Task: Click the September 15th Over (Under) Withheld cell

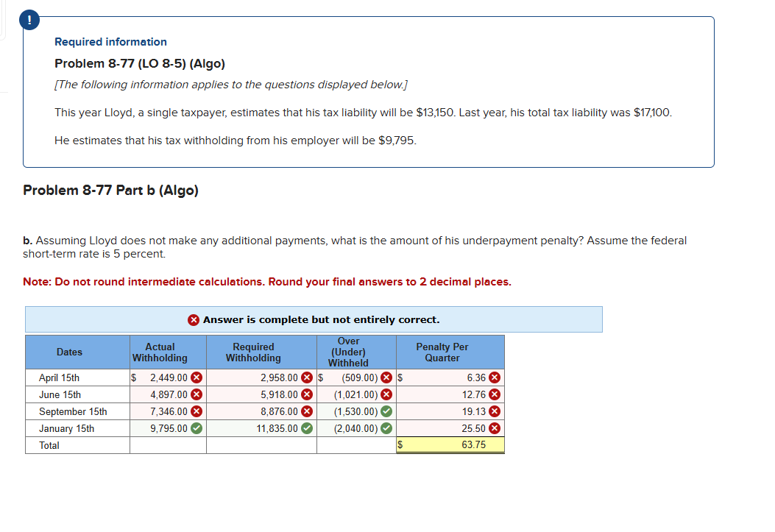Action: (355, 411)
